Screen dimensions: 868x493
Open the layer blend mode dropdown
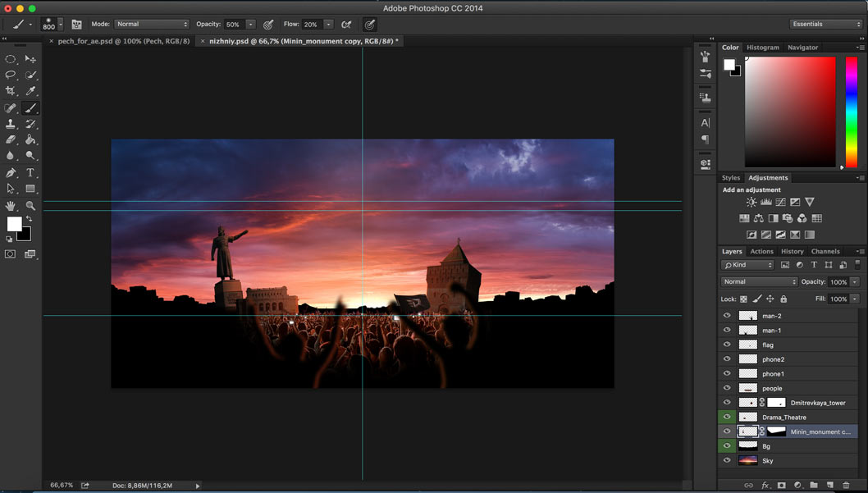(x=757, y=282)
